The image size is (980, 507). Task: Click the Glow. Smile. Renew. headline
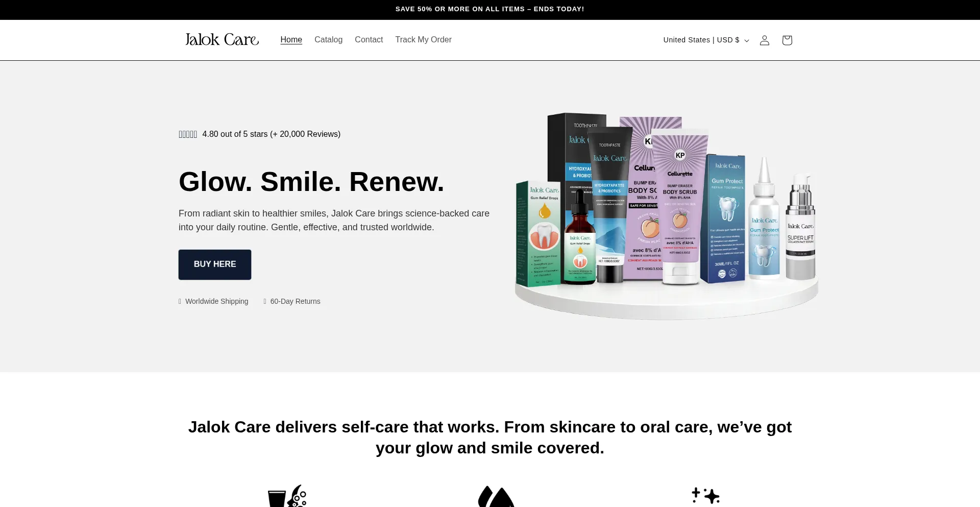[311, 182]
